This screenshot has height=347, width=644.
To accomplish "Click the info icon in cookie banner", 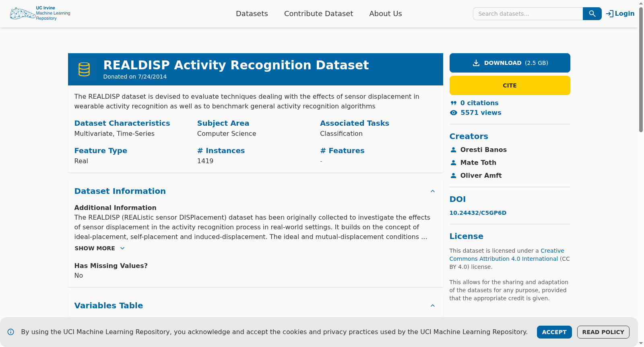I will 11,332.
